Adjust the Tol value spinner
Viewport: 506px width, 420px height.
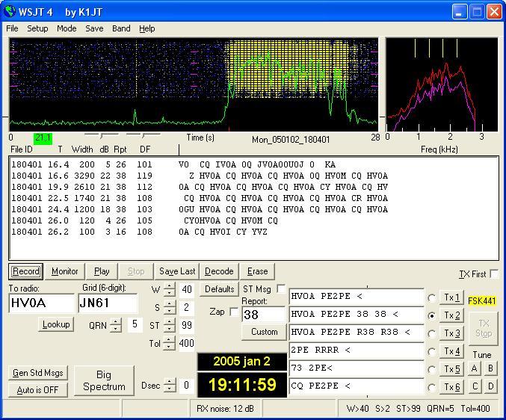click(x=169, y=343)
